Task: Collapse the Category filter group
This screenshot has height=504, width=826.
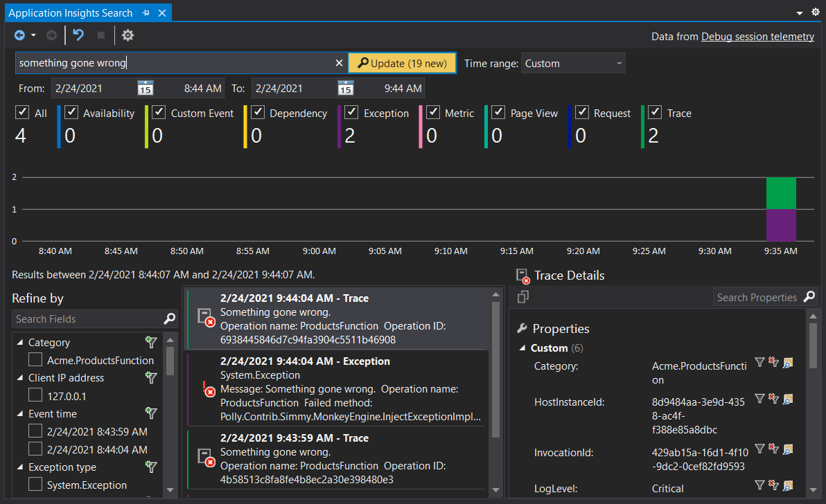Action: pos(20,343)
